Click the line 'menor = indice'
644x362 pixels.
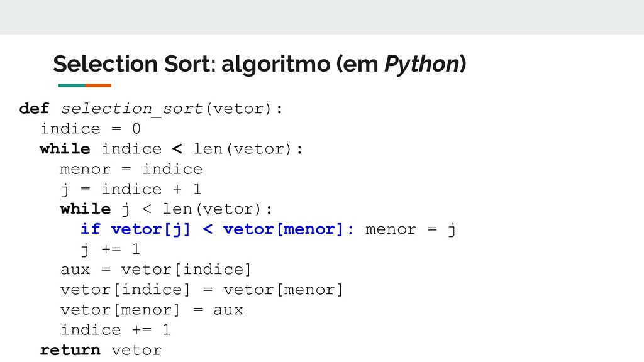pos(131,169)
